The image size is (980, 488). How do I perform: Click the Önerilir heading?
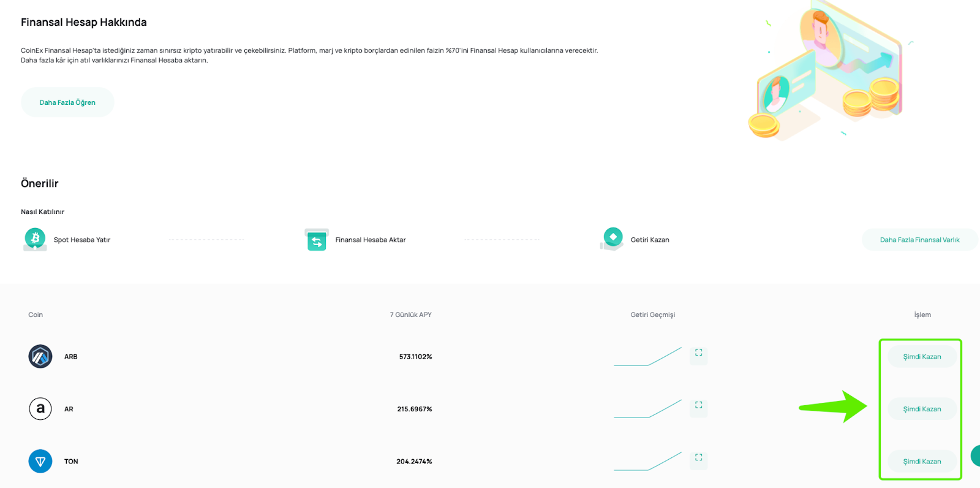tap(40, 183)
